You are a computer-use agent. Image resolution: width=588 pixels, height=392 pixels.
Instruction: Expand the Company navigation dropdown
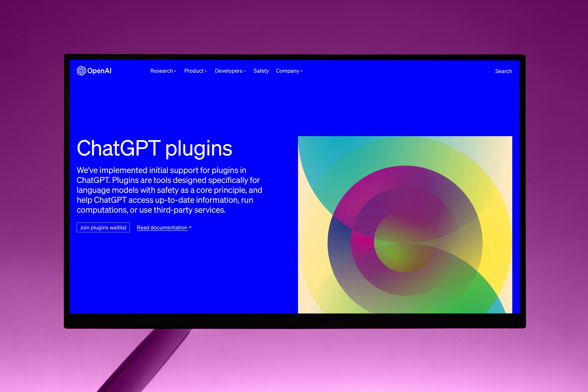[289, 71]
